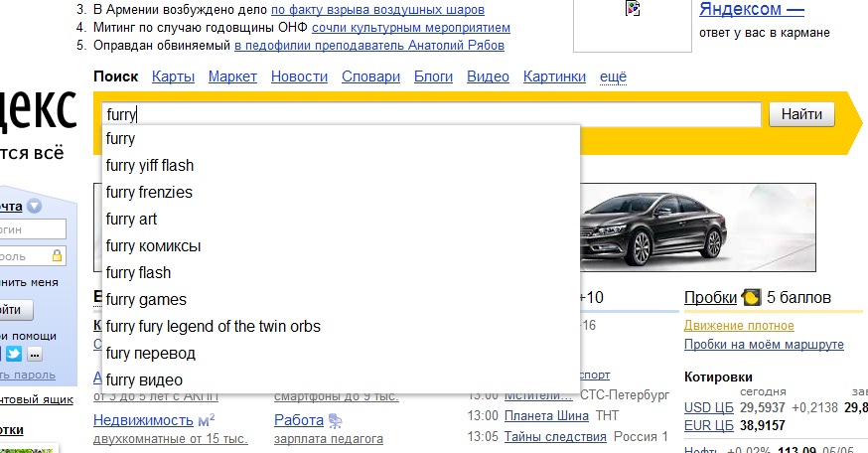
Task: Open the Карты tab
Action: point(173,76)
